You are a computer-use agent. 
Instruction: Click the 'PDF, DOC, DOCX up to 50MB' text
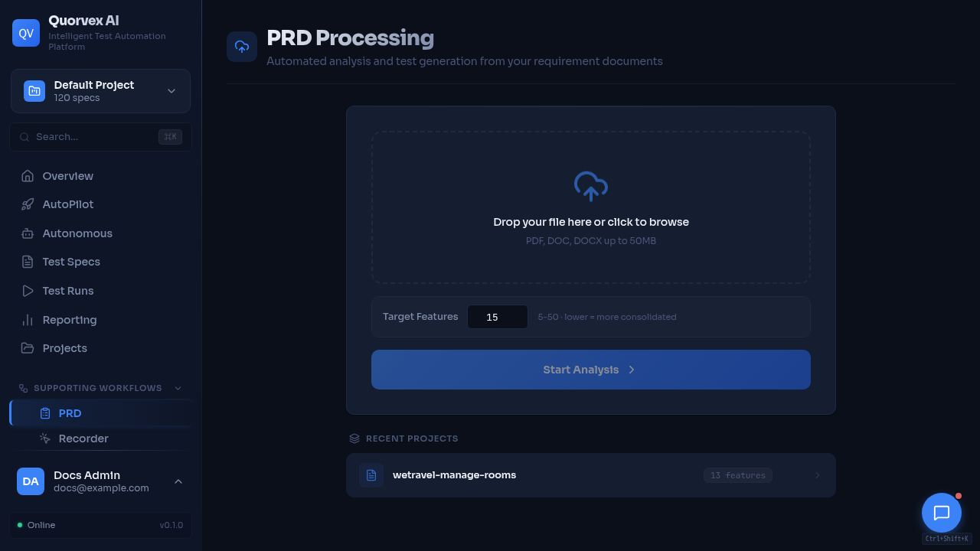tap(591, 241)
